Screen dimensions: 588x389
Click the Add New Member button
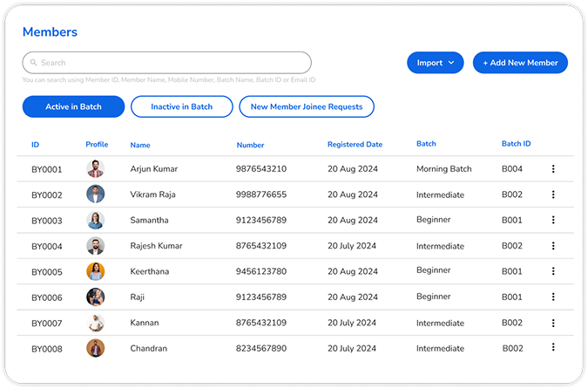520,63
